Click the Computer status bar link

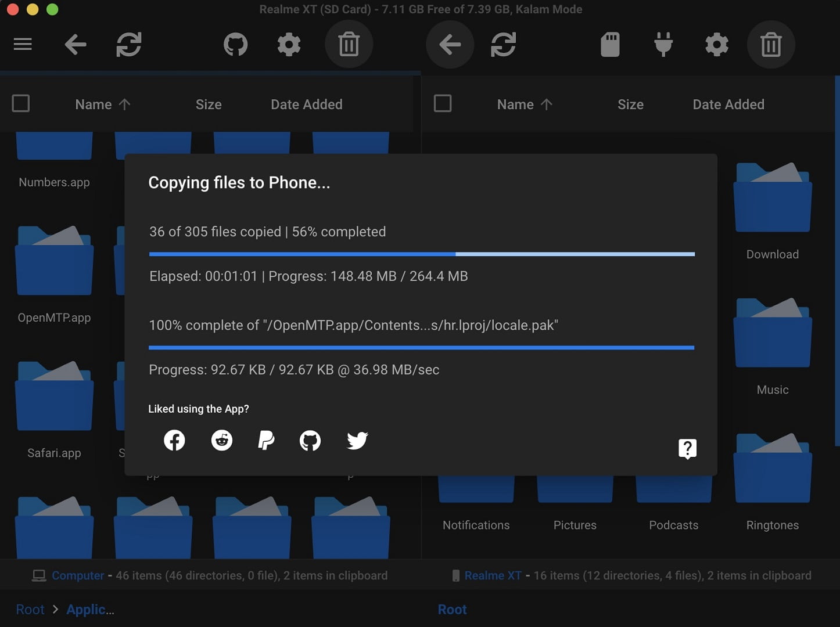click(78, 575)
